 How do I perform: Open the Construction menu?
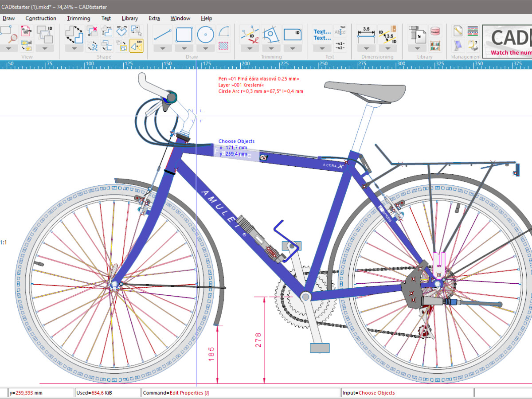point(40,18)
